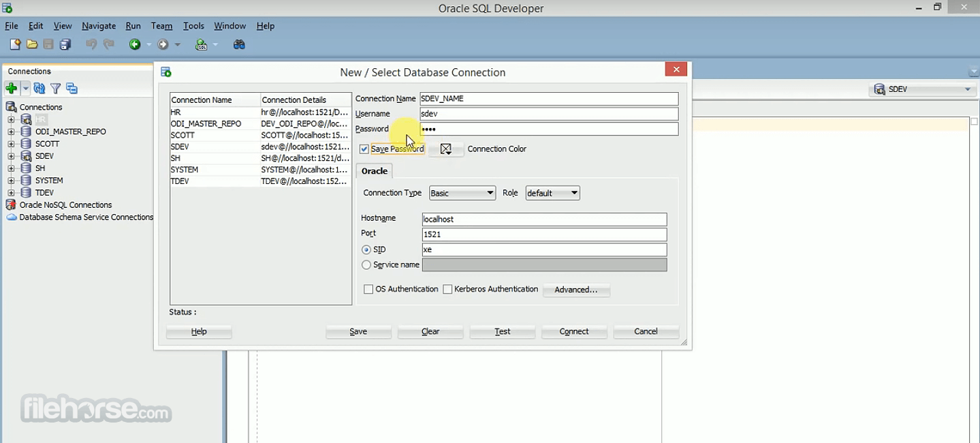Screen dimensions: 980x443
Task: Expand the TDEV connection node
Action: click(11, 193)
